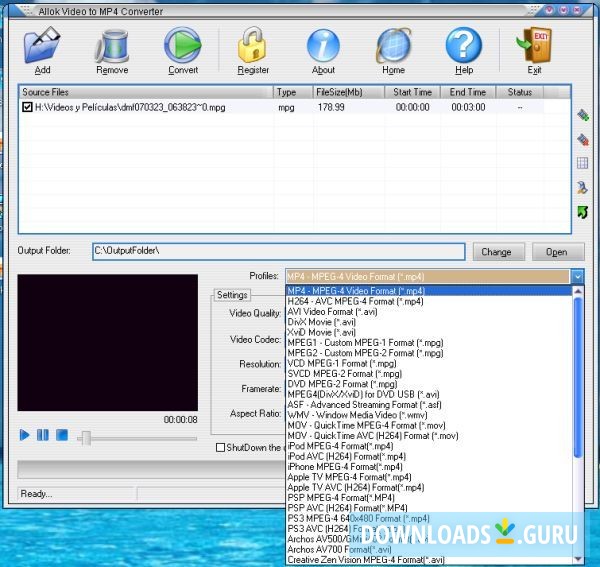Pick SVCD MPEG-2 Format (*.mpg)
The width and height of the screenshot is (600, 567).
coord(430,374)
